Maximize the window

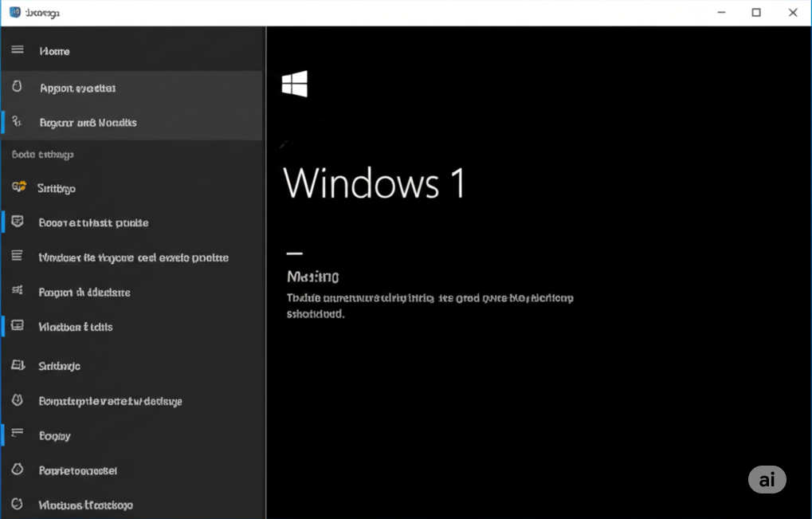pyautogui.click(x=756, y=13)
